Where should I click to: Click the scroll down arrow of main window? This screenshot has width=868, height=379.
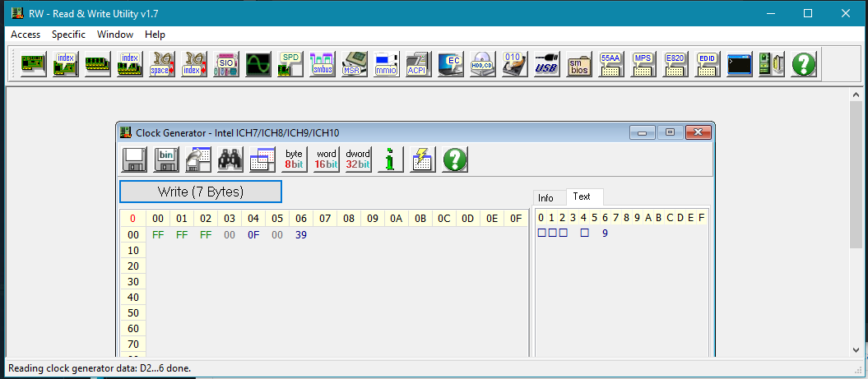pyautogui.click(x=856, y=349)
